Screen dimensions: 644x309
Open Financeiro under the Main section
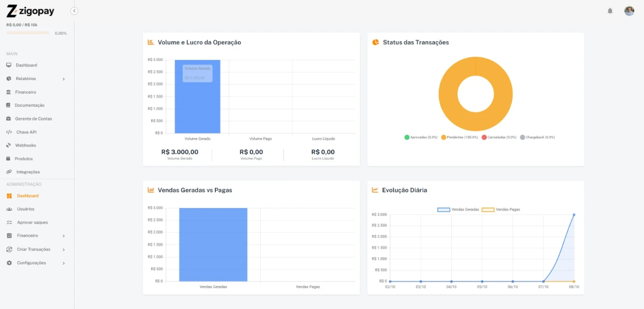tap(25, 92)
